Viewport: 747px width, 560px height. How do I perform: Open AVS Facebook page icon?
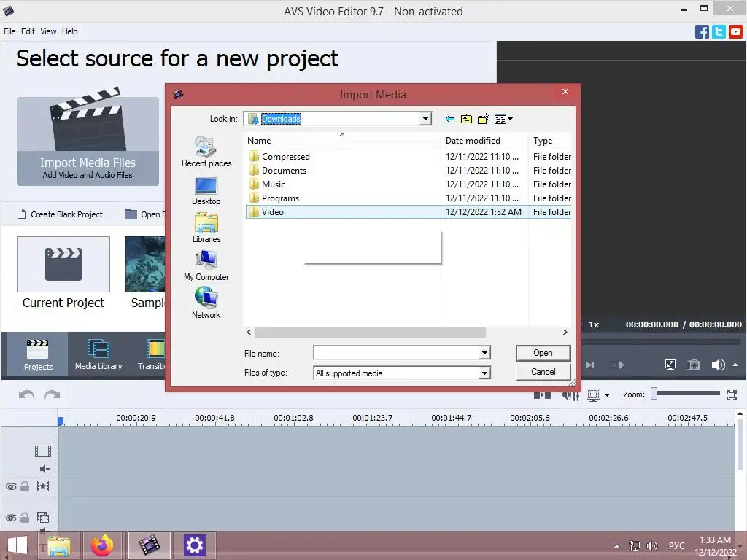pos(702,32)
